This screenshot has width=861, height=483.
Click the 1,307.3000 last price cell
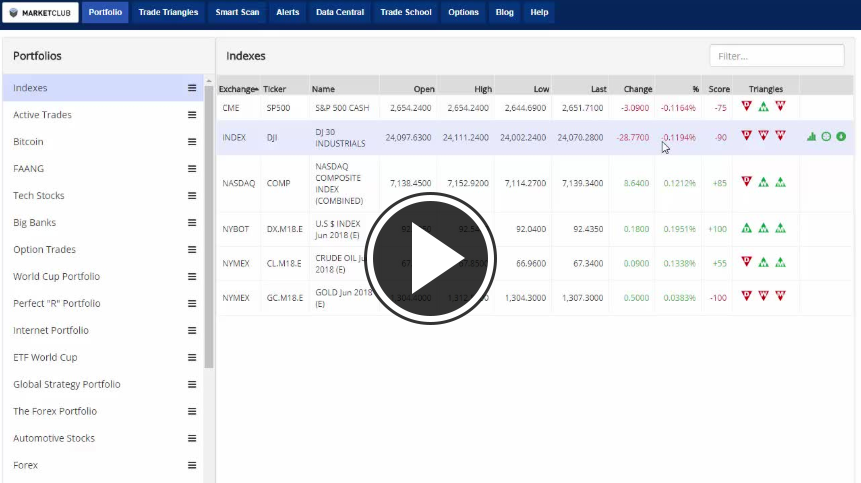582,297
